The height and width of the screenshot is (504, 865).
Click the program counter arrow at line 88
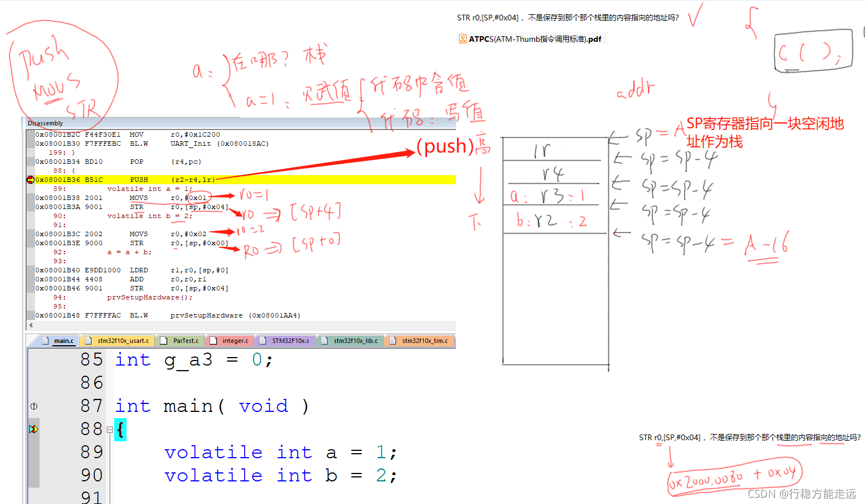click(x=34, y=429)
